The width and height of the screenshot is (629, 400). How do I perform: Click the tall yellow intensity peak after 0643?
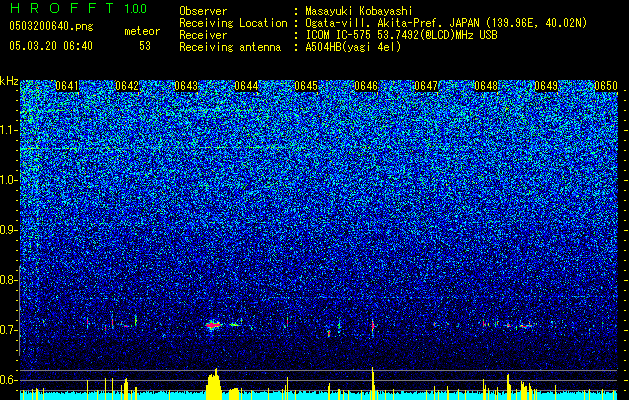tap(214, 384)
